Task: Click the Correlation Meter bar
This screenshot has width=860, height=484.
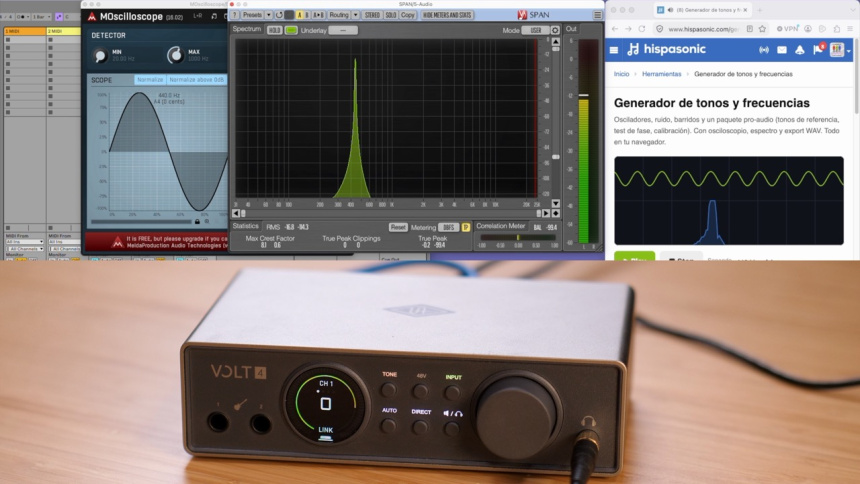Action: pyautogui.click(x=518, y=238)
